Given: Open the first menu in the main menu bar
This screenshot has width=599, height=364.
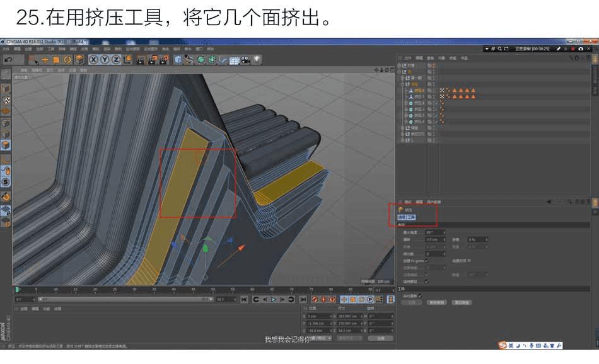Looking at the screenshot, I should coord(6,49).
